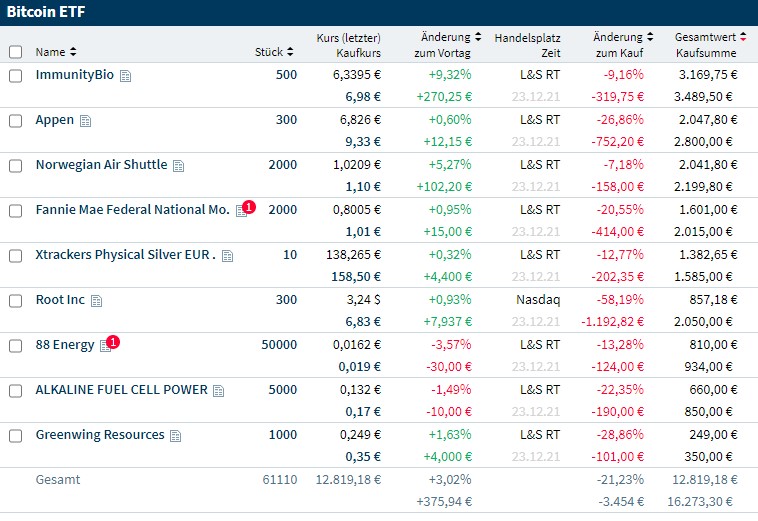Open Norwegian Air Shuttle note icon

click(x=178, y=166)
